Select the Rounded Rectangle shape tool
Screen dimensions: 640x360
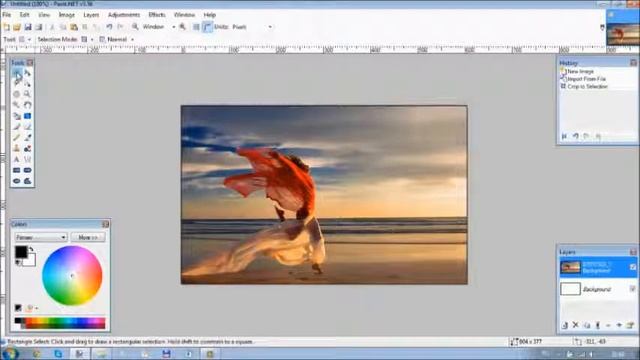pyautogui.click(x=27, y=170)
